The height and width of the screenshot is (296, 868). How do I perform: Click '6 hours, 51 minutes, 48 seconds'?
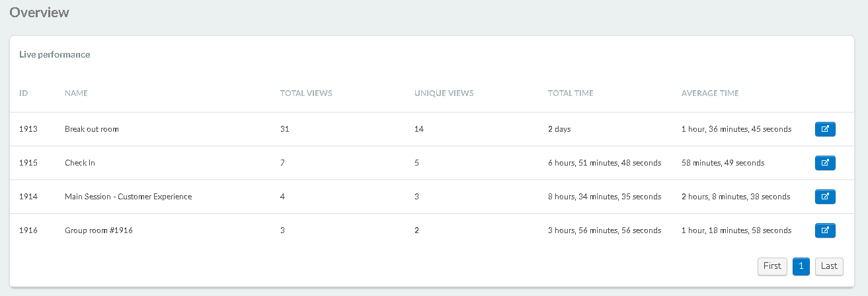(605, 163)
